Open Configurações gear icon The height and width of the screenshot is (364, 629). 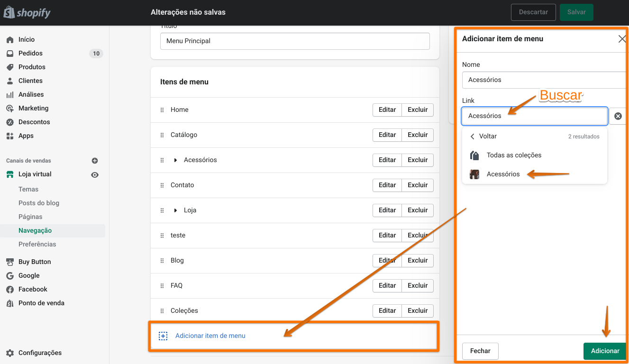[x=10, y=353]
